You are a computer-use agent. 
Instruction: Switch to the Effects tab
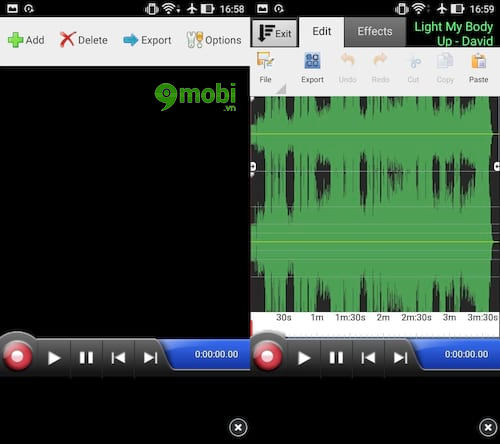(375, 32)
